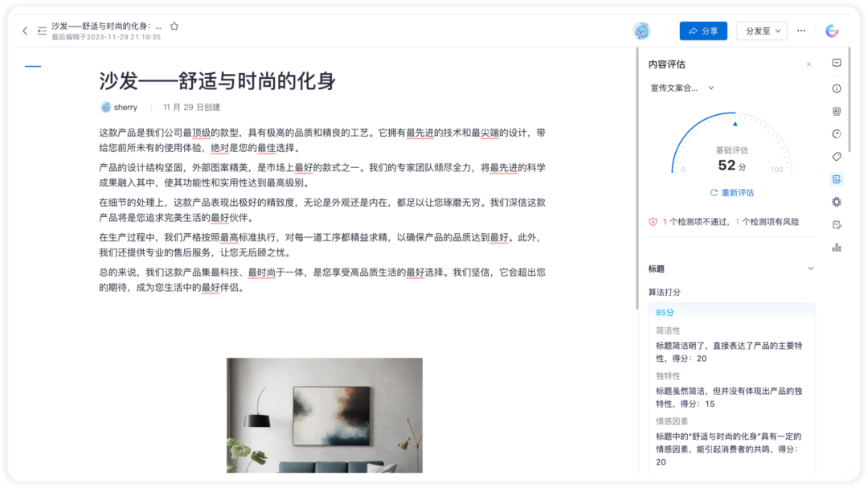868x488 pixels.
Task: Click the score gauge pointer
Action: tap(735, 124)
